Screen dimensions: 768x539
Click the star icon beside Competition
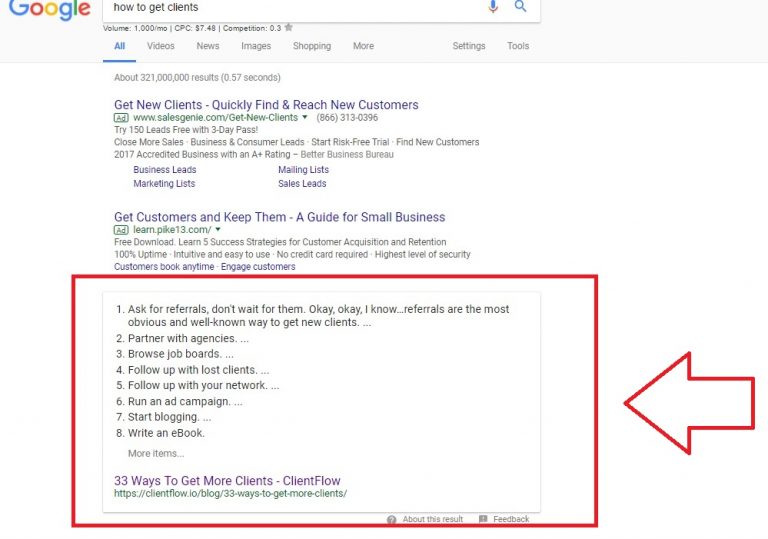click(289, 28)
